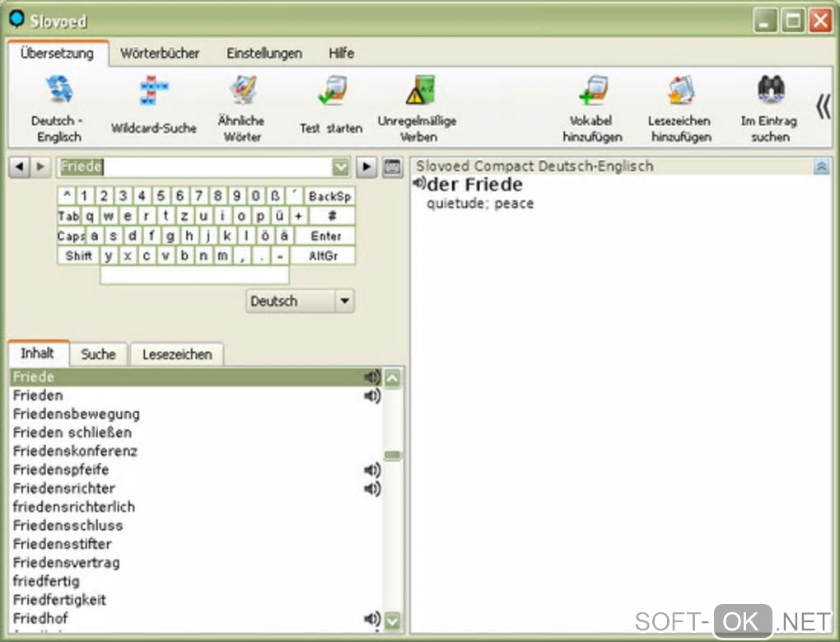This screenshot has width=840, height=642.
Task: Go forward with the right history arrow
Action: click(x=40, y=166)
